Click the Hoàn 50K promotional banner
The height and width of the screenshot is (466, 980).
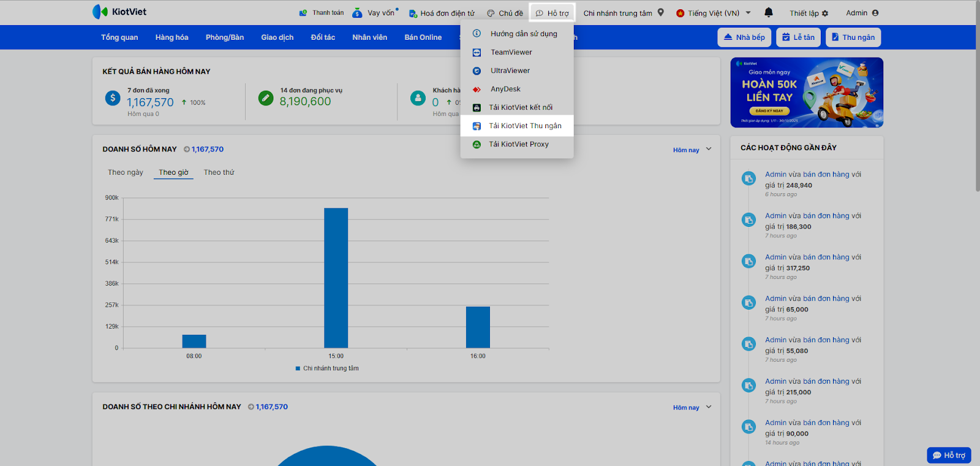(807, 93)
